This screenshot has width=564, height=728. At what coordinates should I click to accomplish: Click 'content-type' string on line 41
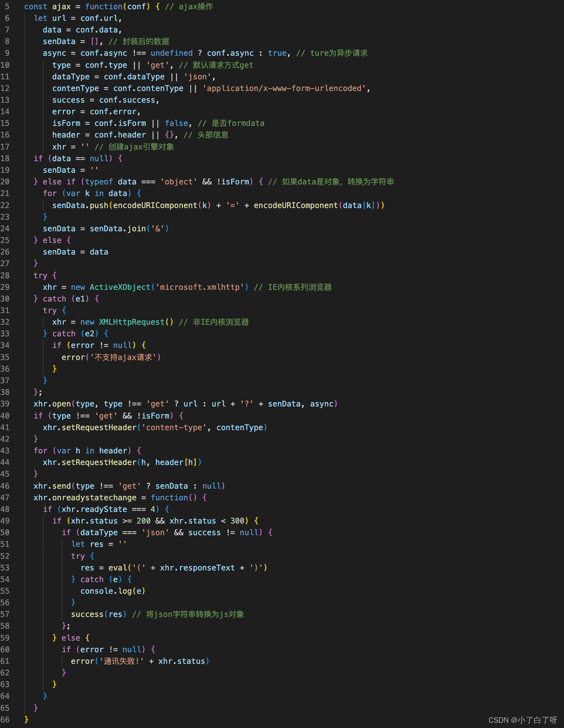[174, 428]
